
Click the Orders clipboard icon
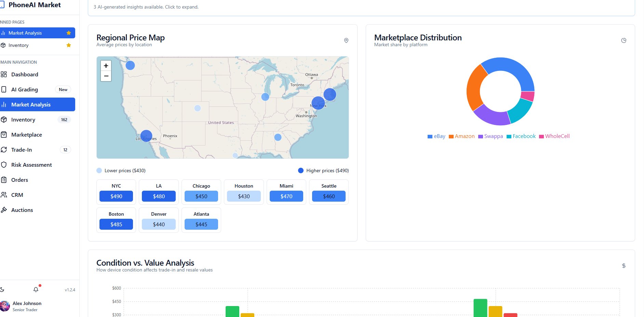pyautogui.click(x=4, y=180)
